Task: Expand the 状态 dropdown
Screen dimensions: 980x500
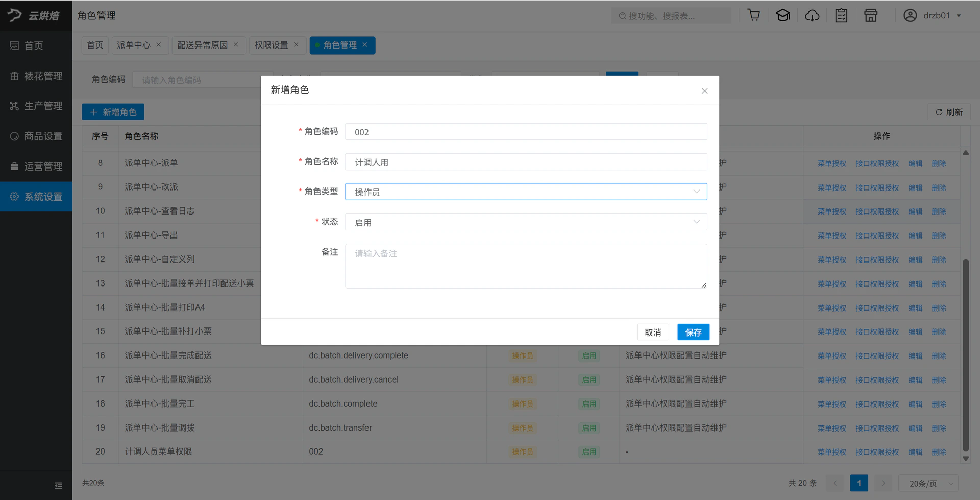Action: click(526, 222)
